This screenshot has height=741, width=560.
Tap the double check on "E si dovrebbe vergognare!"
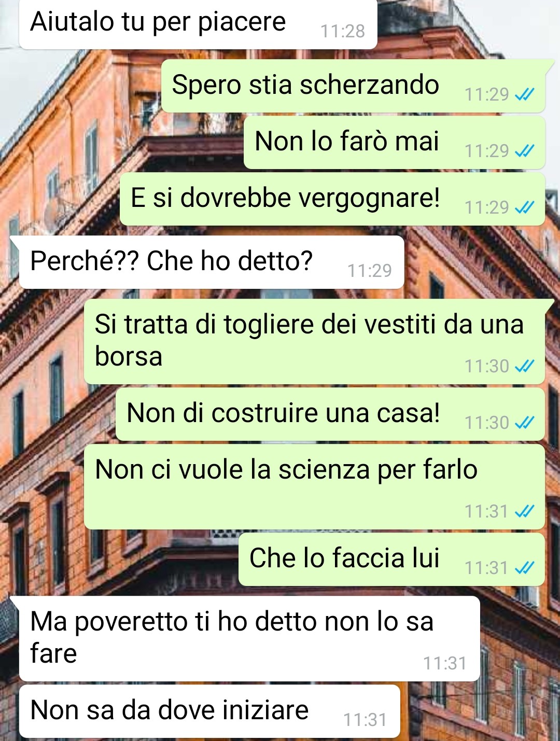(524, 207)
